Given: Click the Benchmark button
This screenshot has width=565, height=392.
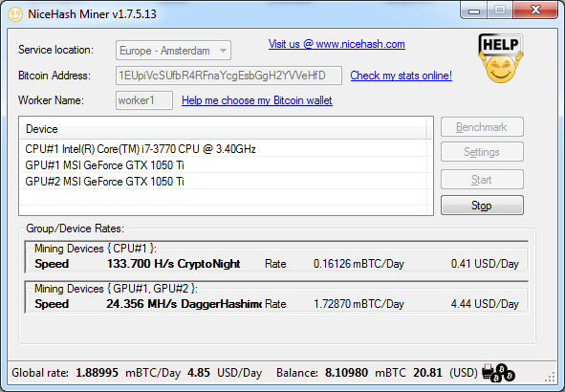Looking at the screenshot, I should tap(482, 127).
